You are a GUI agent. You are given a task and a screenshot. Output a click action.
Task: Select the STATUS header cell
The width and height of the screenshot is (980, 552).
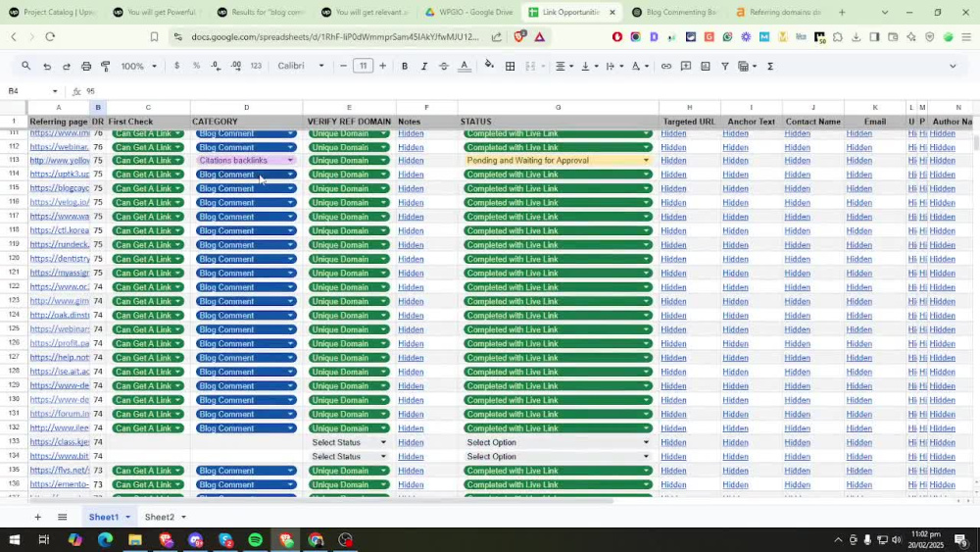click(x=558, y=122)
